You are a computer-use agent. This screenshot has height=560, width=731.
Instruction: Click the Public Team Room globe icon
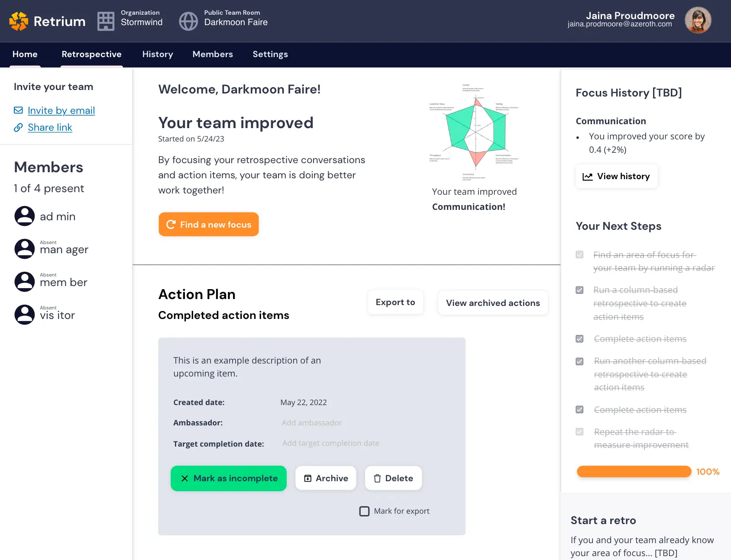(x=188, y=21)
